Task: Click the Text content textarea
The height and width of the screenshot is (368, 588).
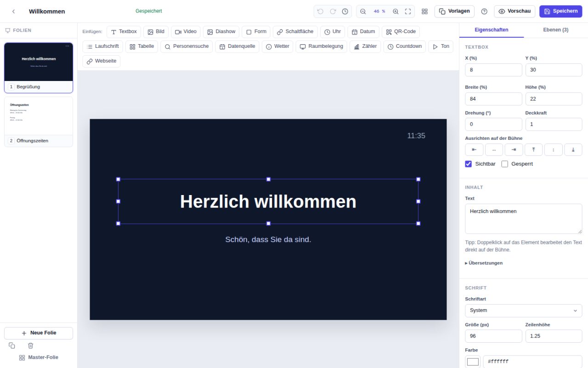Action: (524, 219)
